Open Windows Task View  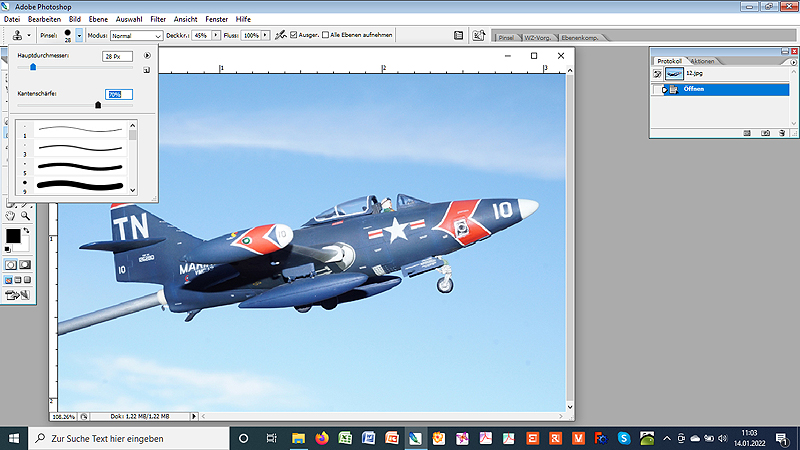click(x=271, y=438)
